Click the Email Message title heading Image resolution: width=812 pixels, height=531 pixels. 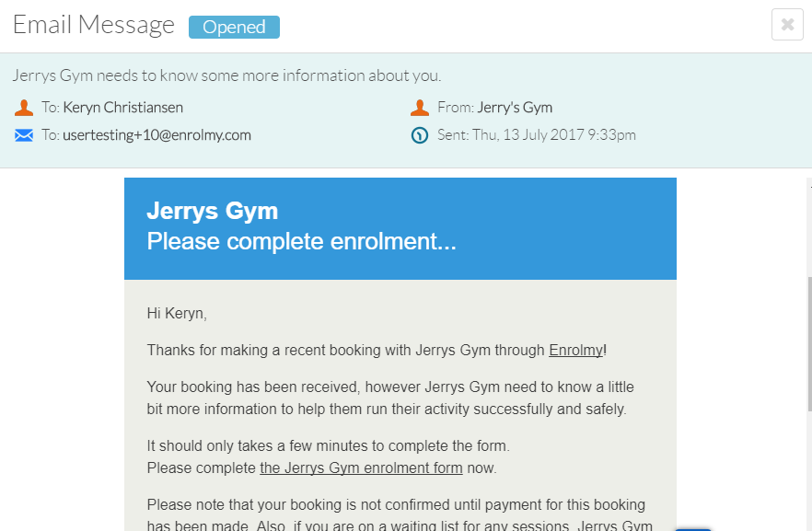(x=94, y=25)
